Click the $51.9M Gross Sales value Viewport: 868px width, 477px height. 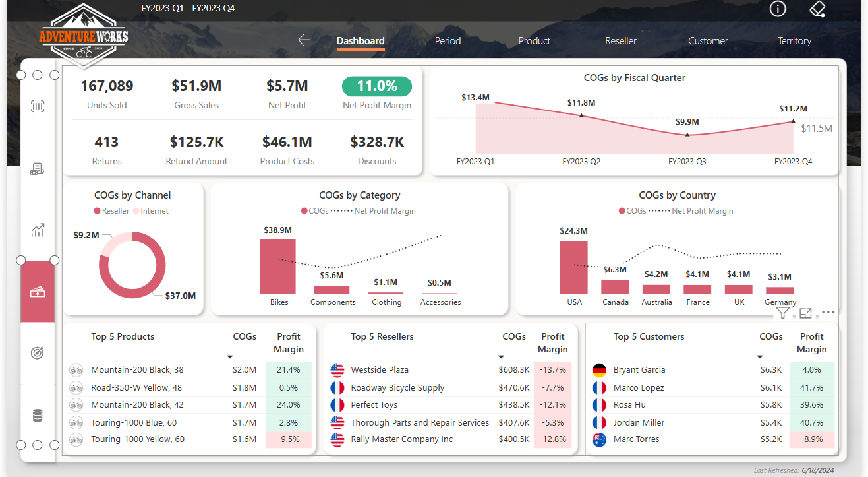coord(196,86)
